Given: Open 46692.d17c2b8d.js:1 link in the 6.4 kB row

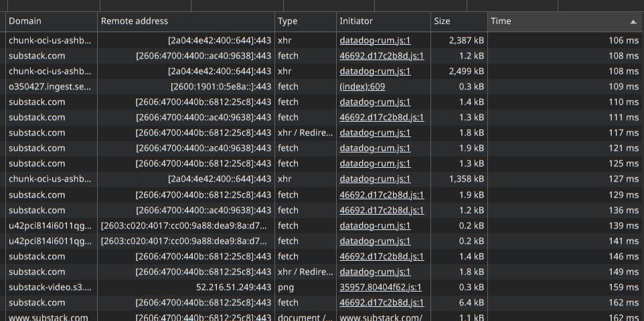Looking at the screenshot, I should pos(382,303).
